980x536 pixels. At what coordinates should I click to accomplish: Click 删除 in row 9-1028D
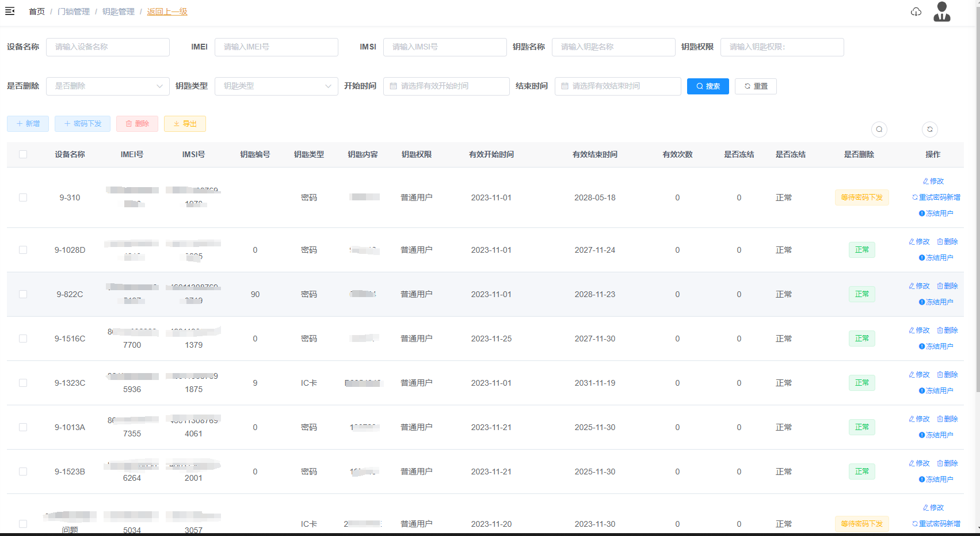click(x=947, y=242)
